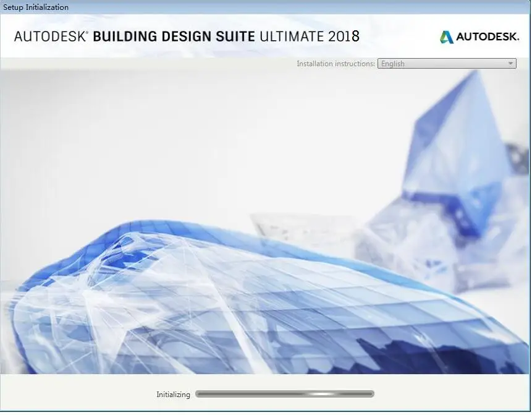This screenshot has width=532, height=415.
Task: Click the 'Initializing' status text
Action: point(173,395)
